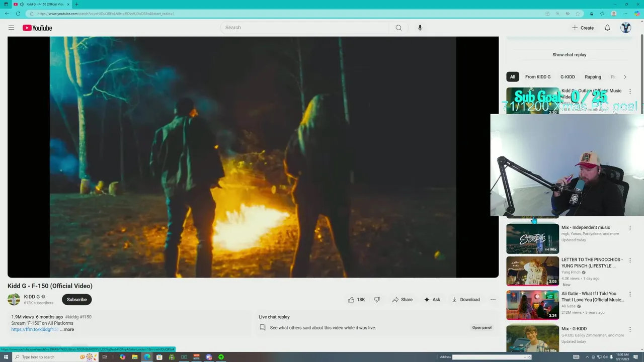Open Ali Gatie What If I Told You thumbnail
Viewport: 644px width, 362px height.
point(532,305)
